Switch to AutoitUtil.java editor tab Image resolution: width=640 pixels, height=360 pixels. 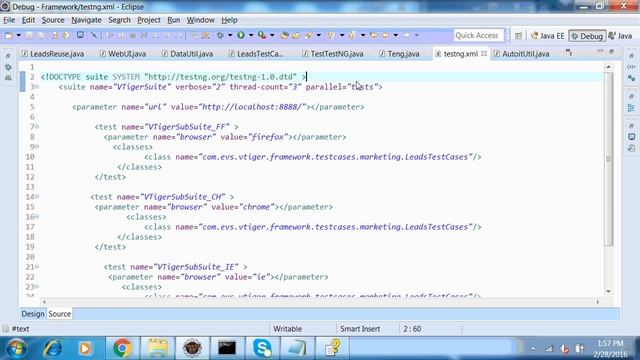click(x=522, y=53)
